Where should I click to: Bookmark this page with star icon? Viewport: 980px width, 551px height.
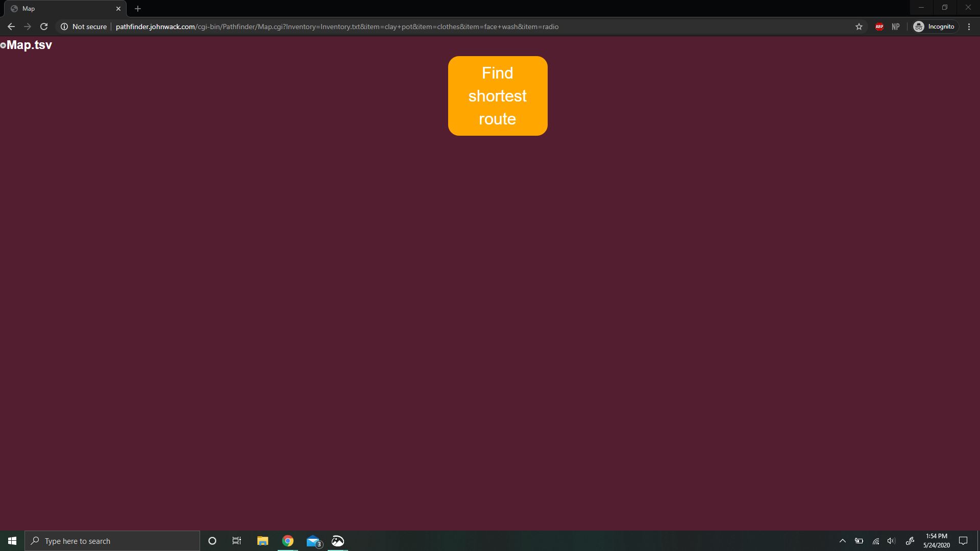[x=859, y=27]
